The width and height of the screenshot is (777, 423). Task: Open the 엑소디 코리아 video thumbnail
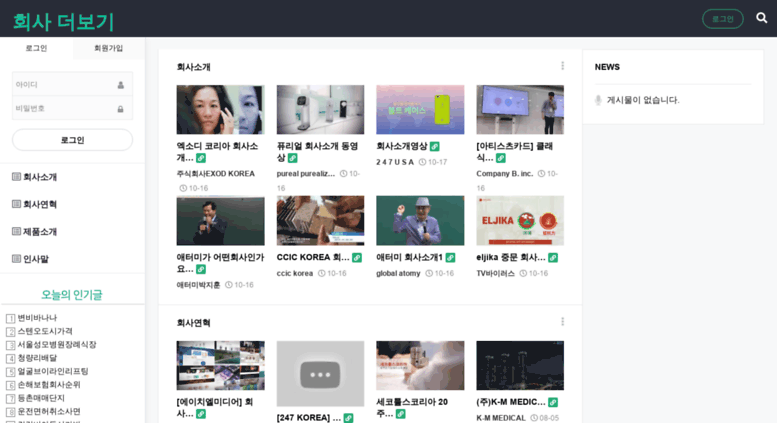click(x=221, y=109)
